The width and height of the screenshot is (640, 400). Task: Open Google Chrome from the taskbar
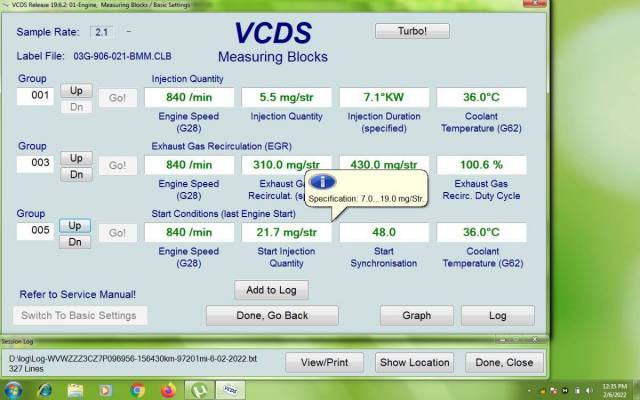(137, 390)
